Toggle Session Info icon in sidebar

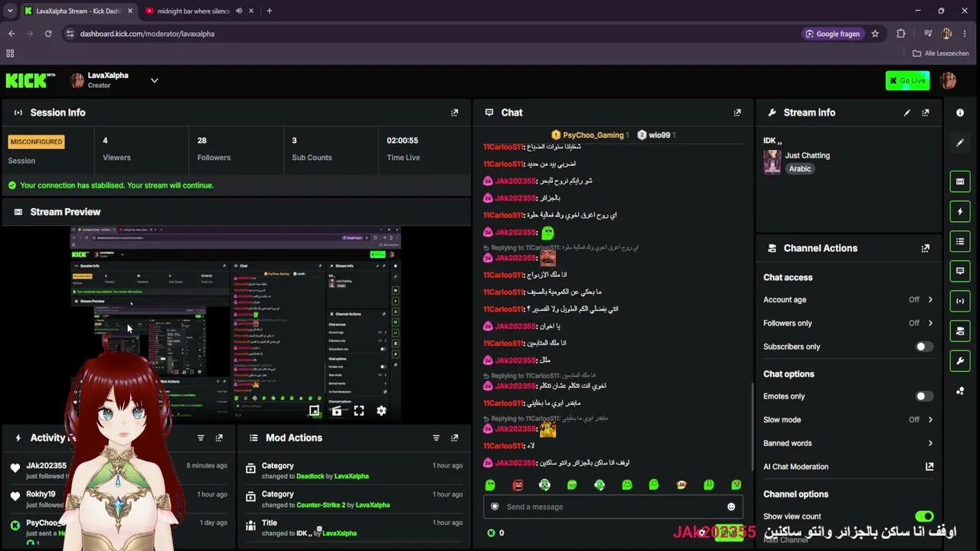pos(960,301)
